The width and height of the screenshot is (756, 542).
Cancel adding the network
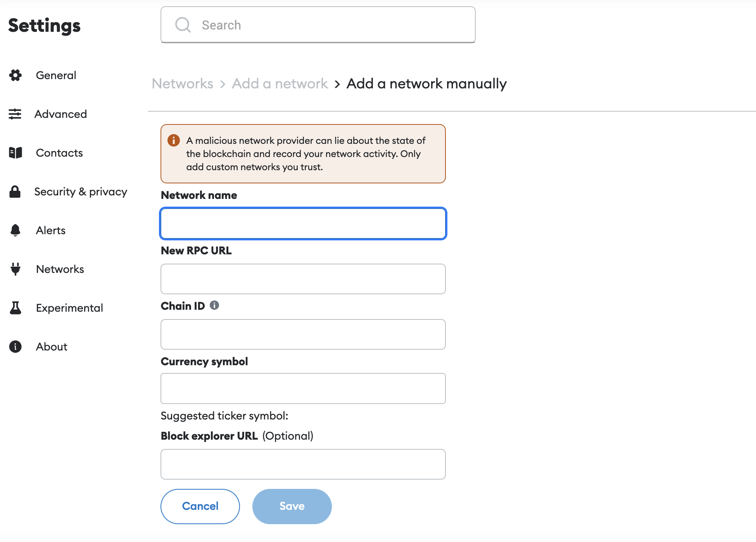(x=200, y=506)
